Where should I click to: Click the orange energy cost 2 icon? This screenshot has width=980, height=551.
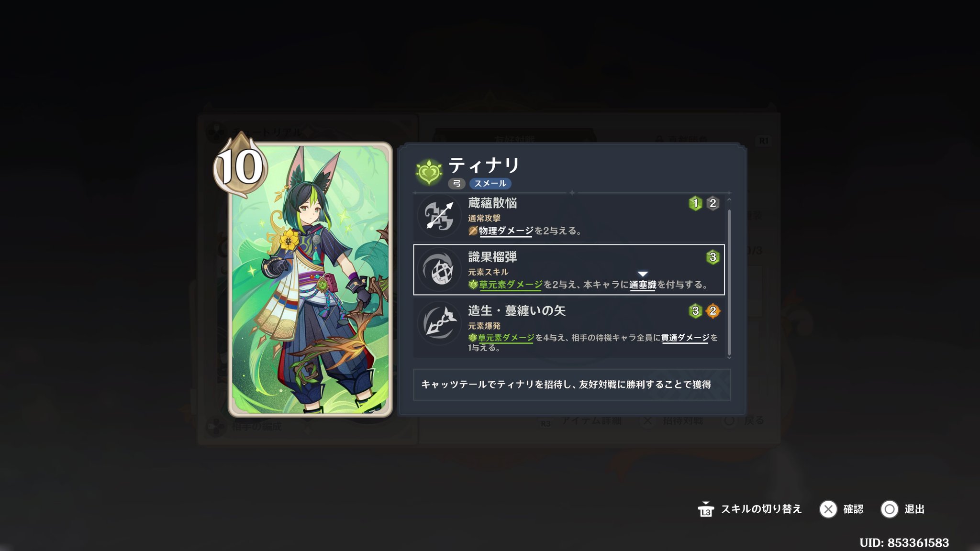tap(713, 311)
